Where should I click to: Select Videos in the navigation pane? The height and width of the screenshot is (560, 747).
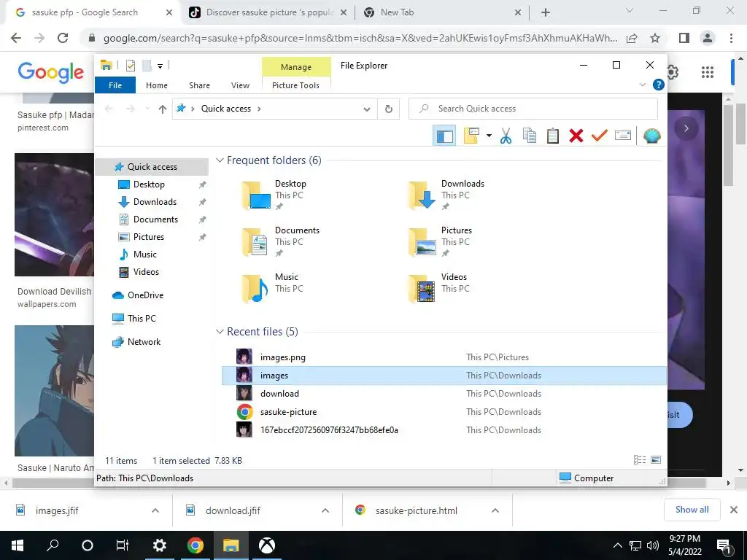point(146,272)
